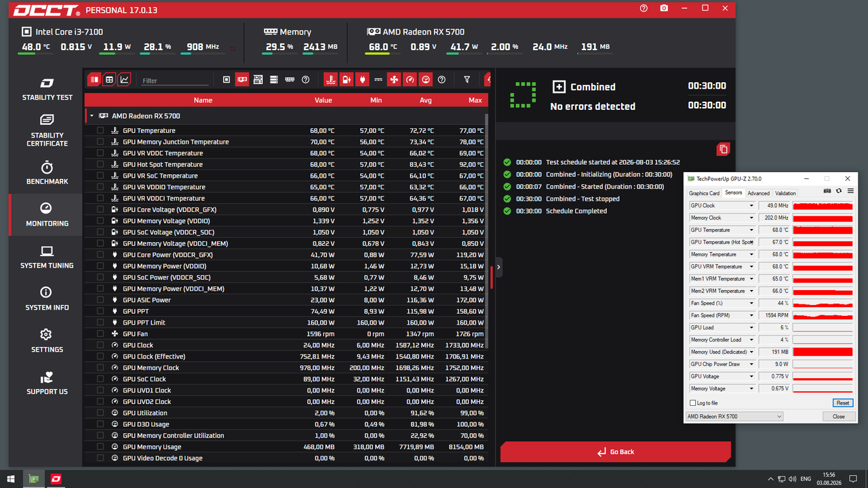Click the funnel filter icon
The width and height of the screenshot is (868, 488).
pos(467,79)
